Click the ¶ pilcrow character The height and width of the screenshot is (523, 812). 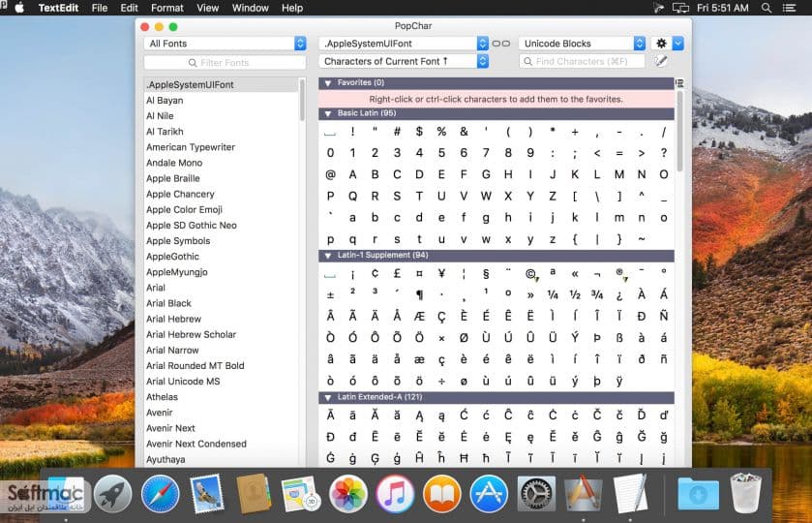[419, 295]
